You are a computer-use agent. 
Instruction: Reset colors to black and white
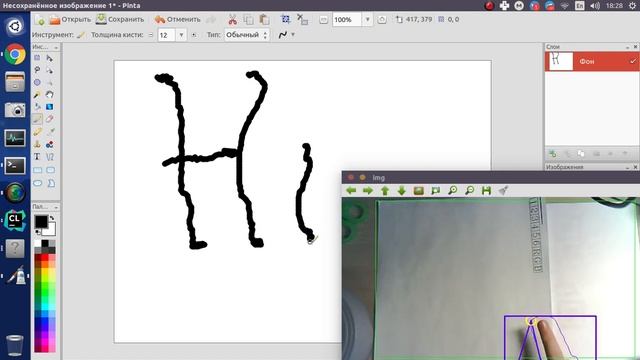[x=38, y=232]
